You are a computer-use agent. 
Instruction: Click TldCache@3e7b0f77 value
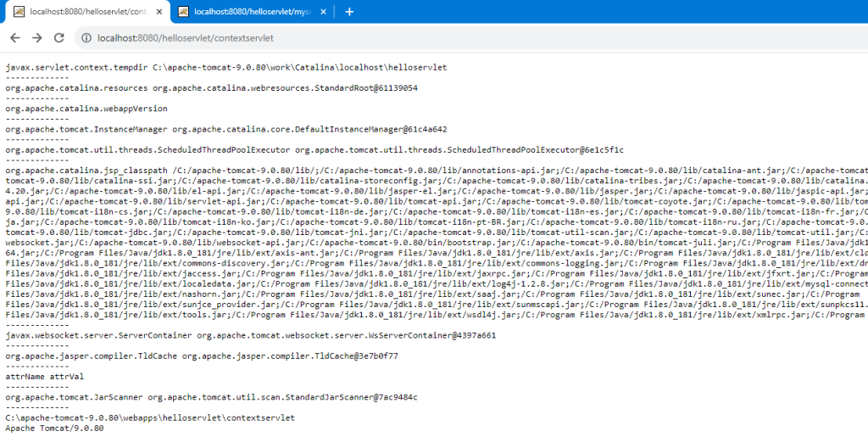pos(359,356)
